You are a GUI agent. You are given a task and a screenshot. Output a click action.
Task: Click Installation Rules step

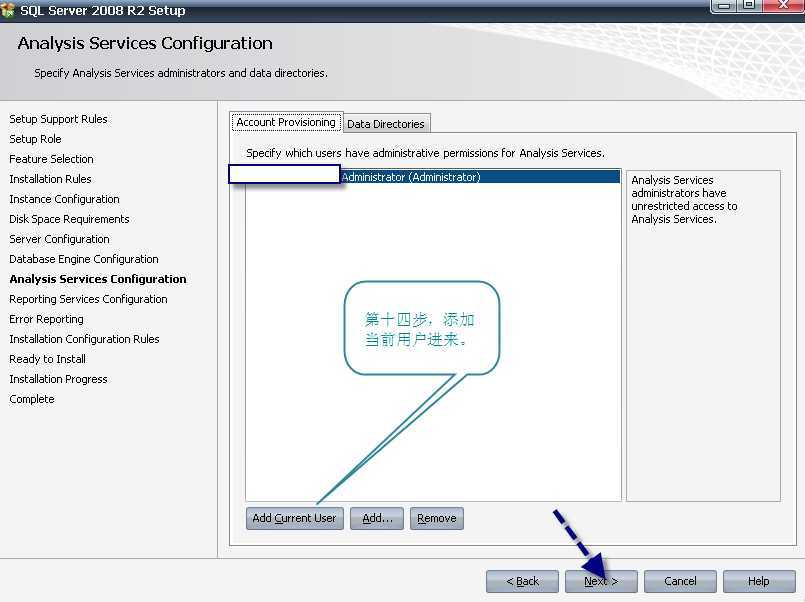pyautogui.click(x=50, y=179)
